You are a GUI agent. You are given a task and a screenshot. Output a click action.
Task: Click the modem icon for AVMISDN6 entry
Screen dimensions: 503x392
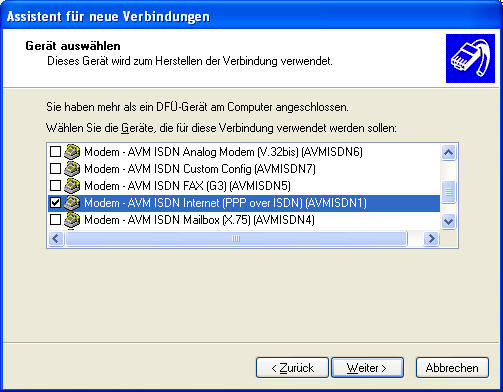72,152
